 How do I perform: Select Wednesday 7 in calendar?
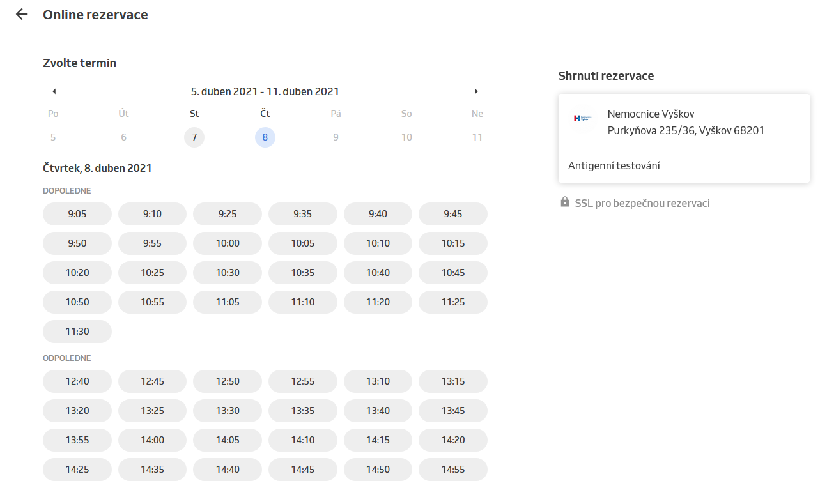[x=194, y=137]
